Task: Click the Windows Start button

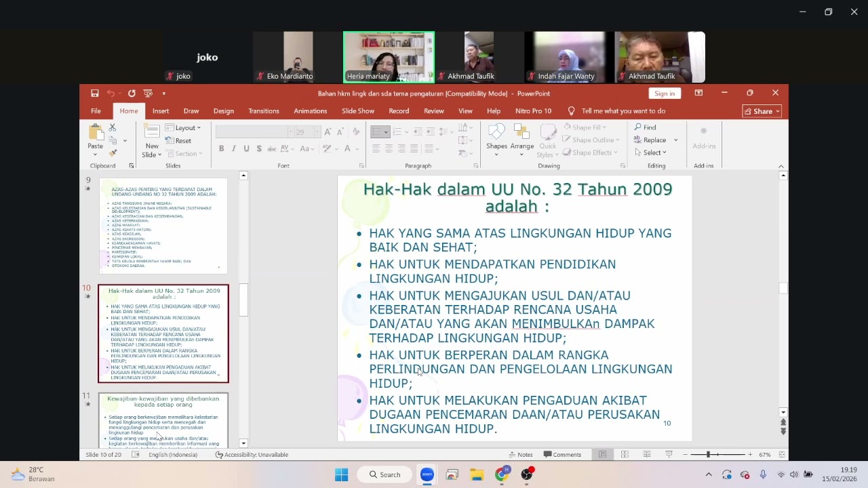Action: pos(341,474)
